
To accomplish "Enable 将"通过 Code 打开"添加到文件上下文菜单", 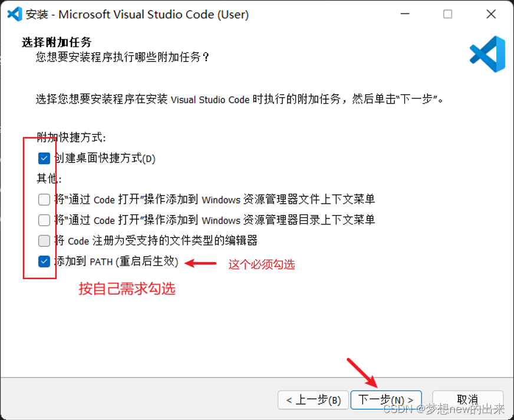I will (x=44, y=199).
